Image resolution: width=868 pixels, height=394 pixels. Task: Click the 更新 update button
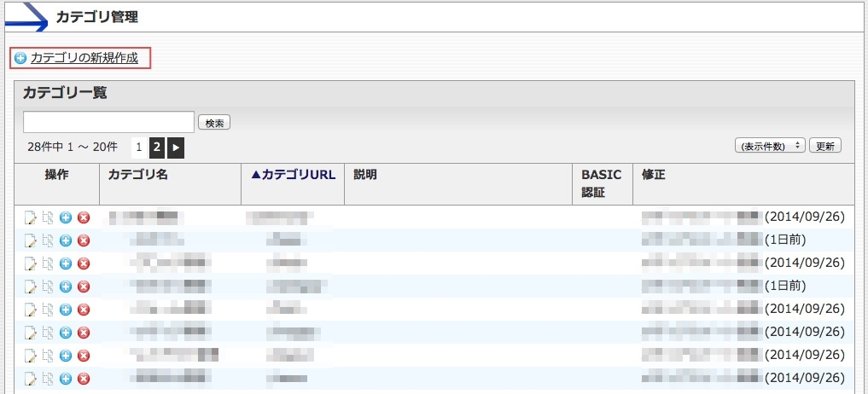(x=825, y=146)
